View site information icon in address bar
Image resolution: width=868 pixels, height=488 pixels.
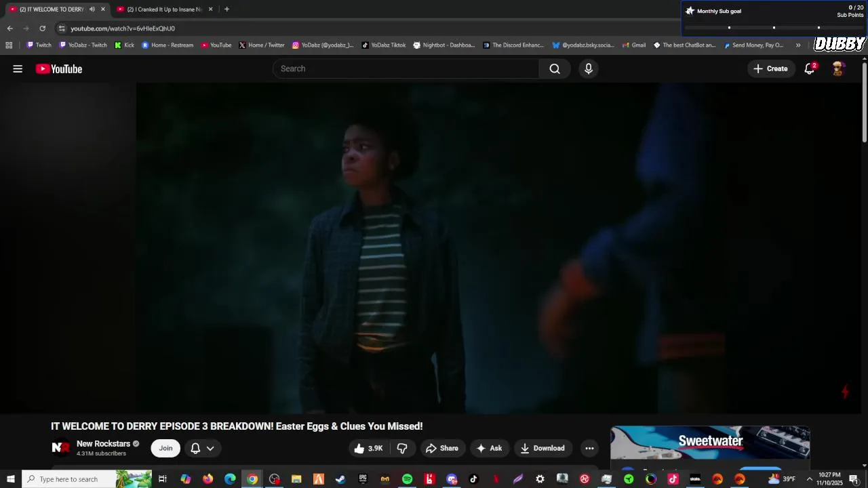62,28
